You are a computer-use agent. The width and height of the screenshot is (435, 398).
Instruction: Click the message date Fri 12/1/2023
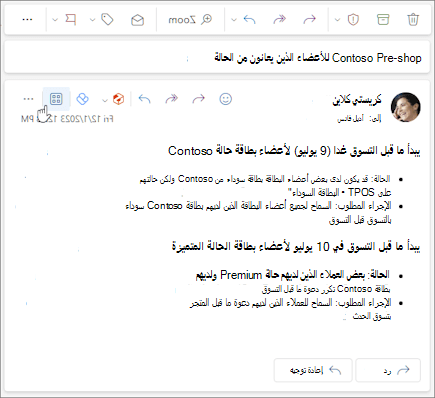67,119
